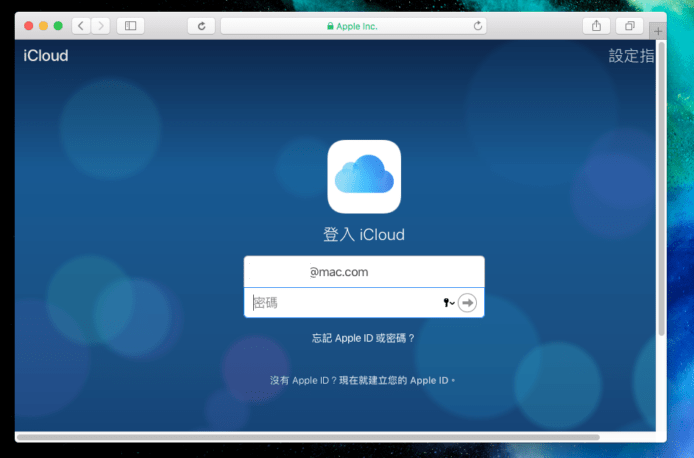This screenshot has width=694, height=458.
Task: Click the Apple Inc. address bar
Action: tap(355, 25)
